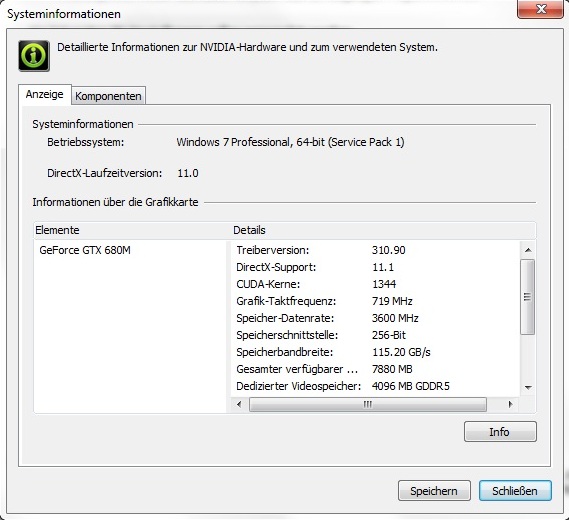This screenshot has height=520, width=569.
Task: Close the Systeminformationen window
Action: pyautogui.click(x=540, y=9)
